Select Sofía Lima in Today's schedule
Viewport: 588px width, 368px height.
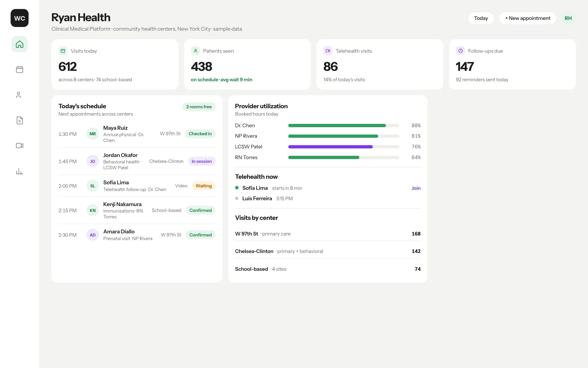tap(116, 182)
